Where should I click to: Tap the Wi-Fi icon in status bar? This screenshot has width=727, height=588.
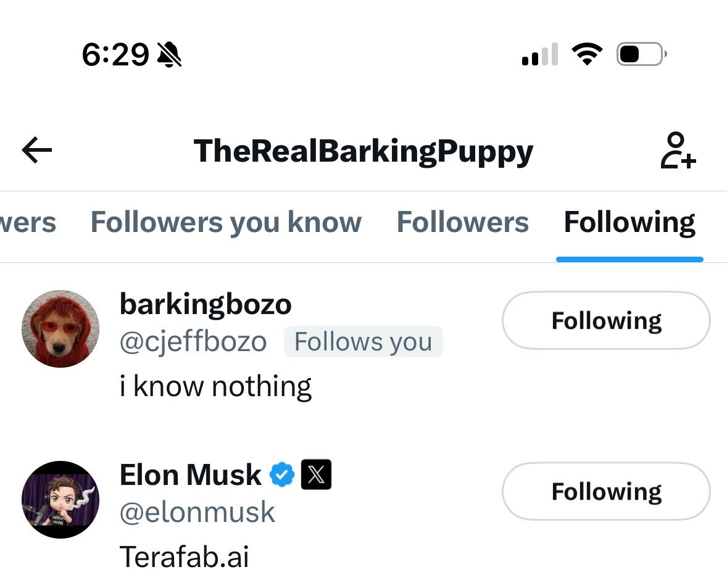point(586,55)
